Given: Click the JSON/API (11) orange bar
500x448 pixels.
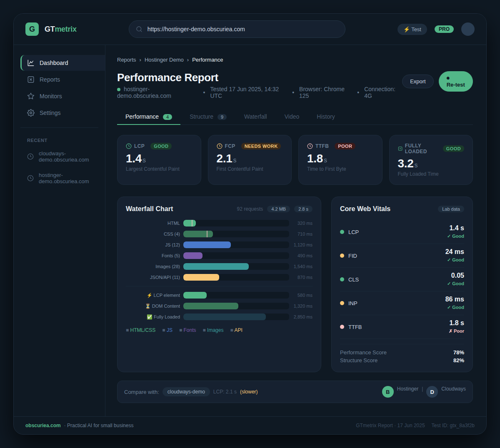Looking at the screenshot, I should (x=201, y=277).
